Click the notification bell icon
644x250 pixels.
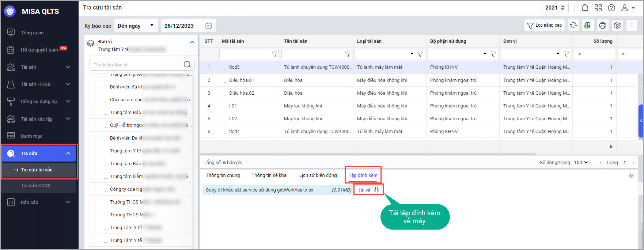pos(585,8)
